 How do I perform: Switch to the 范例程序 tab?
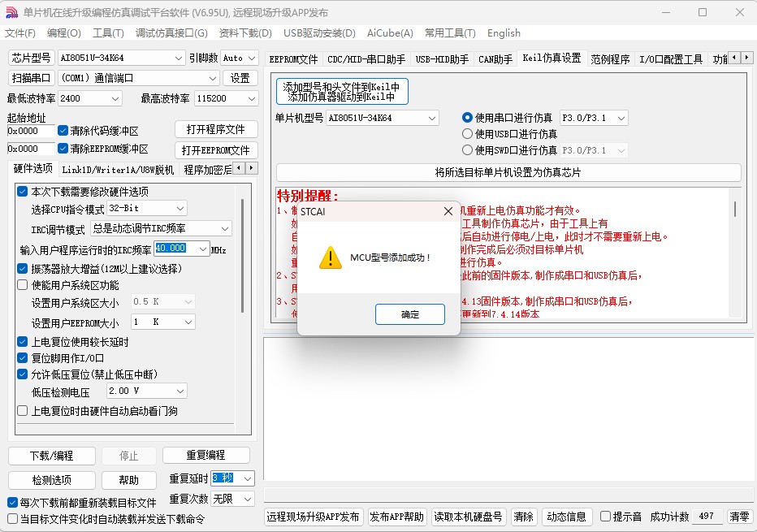tap(610, 59)
